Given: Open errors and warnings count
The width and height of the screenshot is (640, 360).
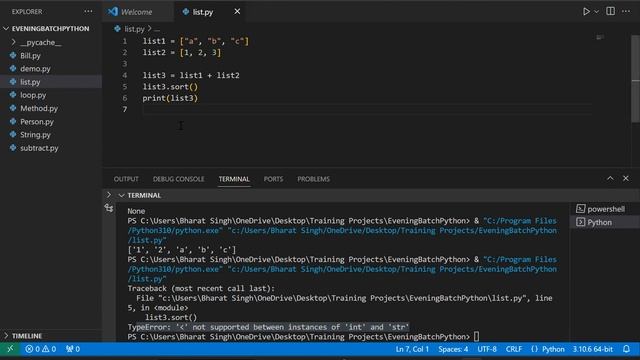Looking at the screenshot, I should [40, 349].
